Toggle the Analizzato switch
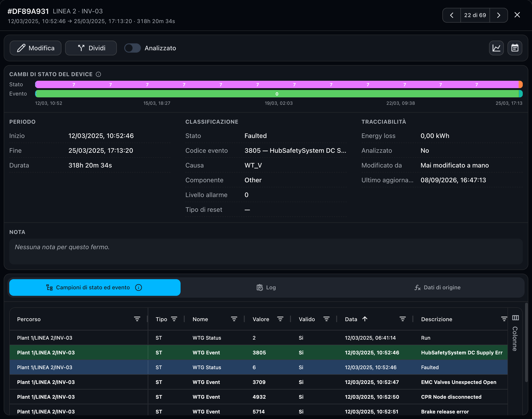532x419 pixels. pos(133,48)
